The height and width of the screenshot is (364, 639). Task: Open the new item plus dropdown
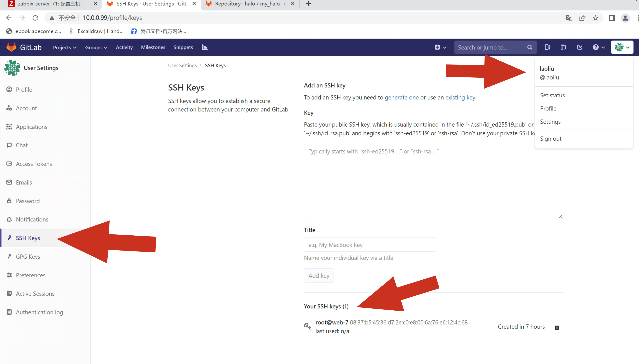click(440, 47)
